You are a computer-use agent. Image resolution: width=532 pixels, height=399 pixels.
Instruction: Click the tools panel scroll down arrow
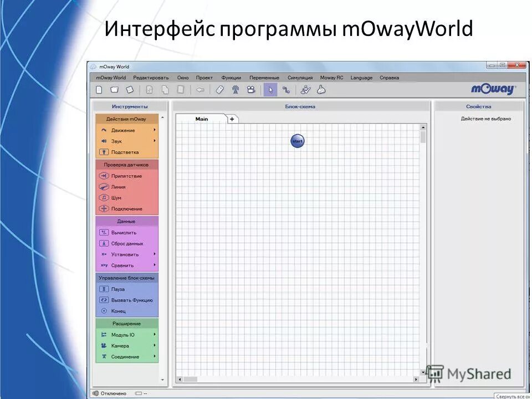(162, 380)
